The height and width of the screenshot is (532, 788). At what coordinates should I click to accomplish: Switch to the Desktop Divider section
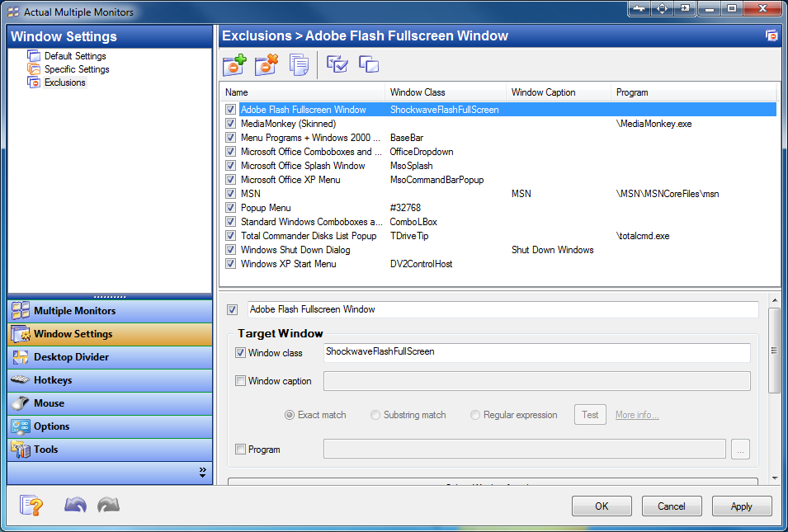pos(110,357)
